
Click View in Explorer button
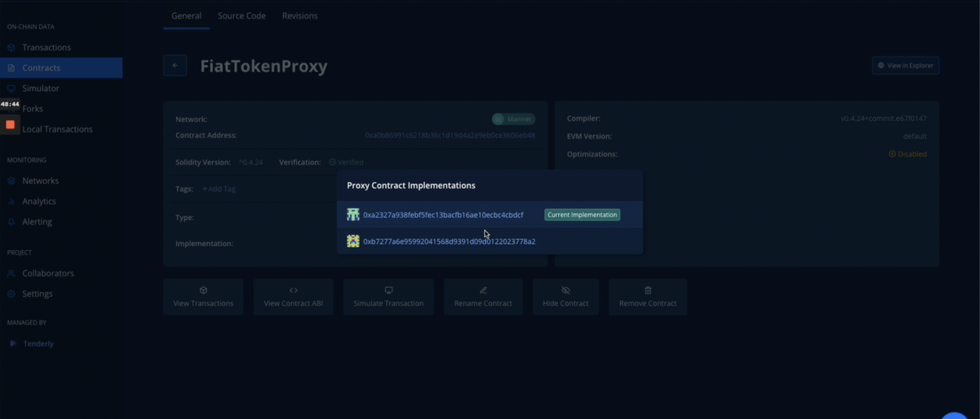pyautogui.click(x=905, y=65)
